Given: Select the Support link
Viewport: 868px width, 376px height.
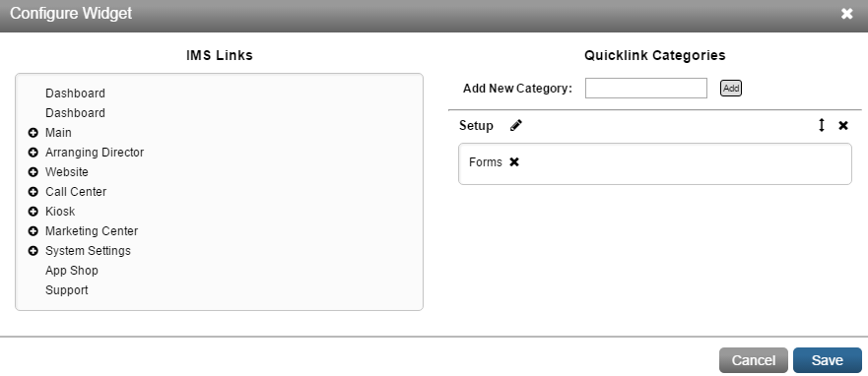Looking at the screenshot, I should click(x=66, y=290).
